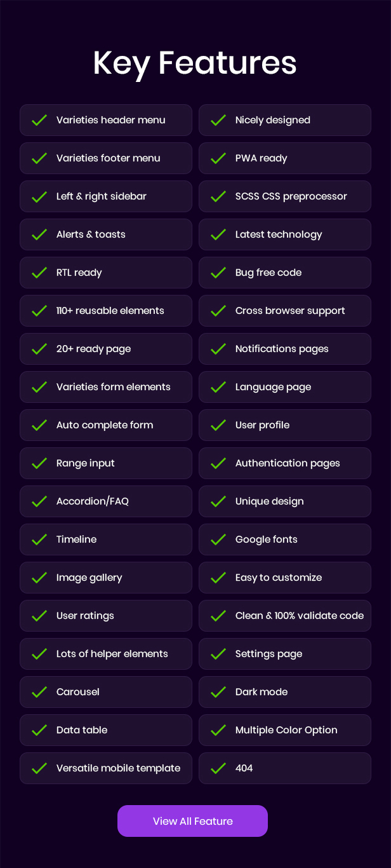Open the Alerts & toasts feature item
This screenshot has height=868, width=391.
click(x=106, y=234)
